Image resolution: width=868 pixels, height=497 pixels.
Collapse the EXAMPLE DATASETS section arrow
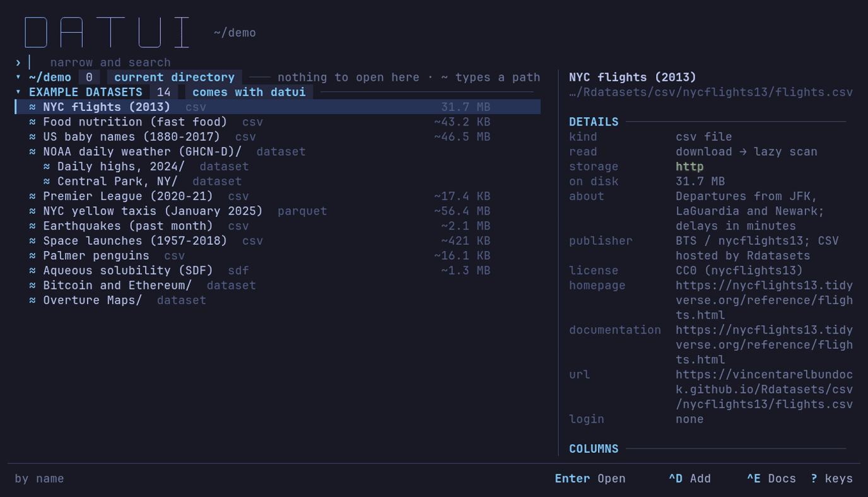tap(18, 92)
